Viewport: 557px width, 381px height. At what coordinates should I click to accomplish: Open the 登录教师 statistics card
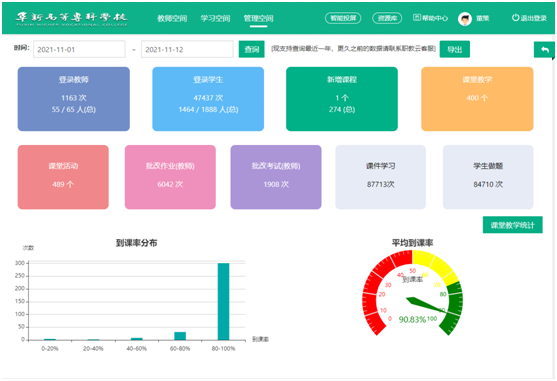point(74,99)
